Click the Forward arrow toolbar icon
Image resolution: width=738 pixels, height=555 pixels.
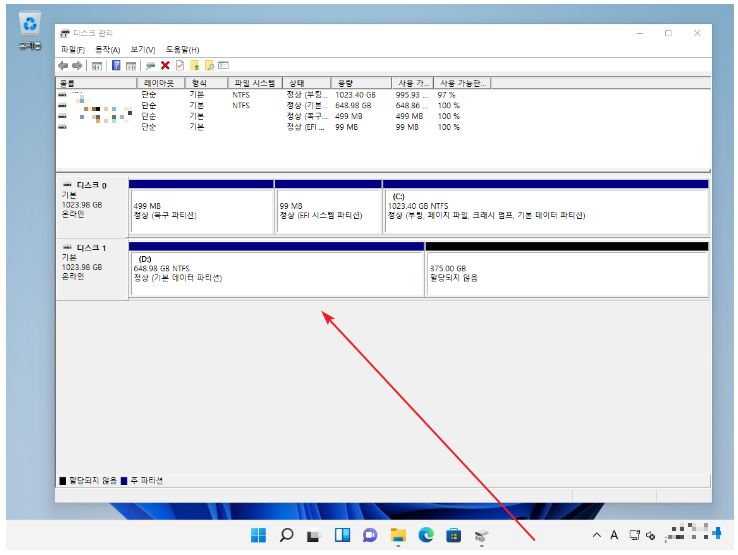tap(77, 65)
